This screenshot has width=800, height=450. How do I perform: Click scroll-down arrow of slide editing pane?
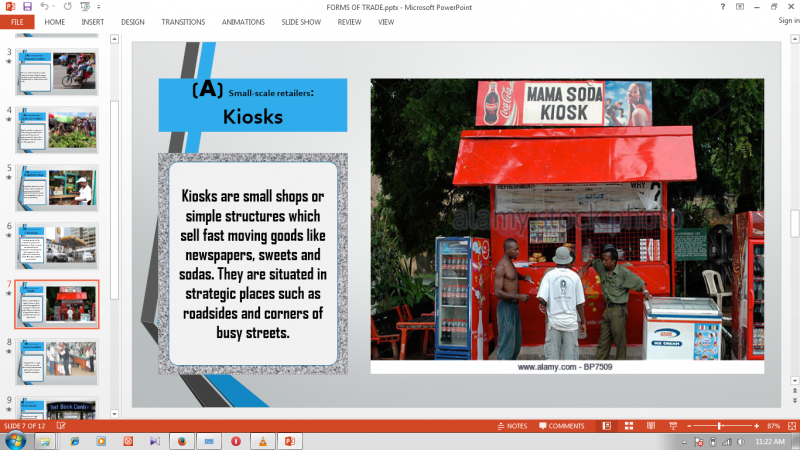(x=794, y=381)
